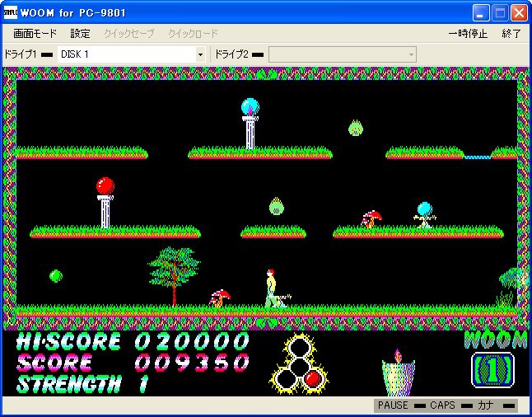Click the red orb on the pillar
The image size is (532, 417).
[x=105, y=185]
